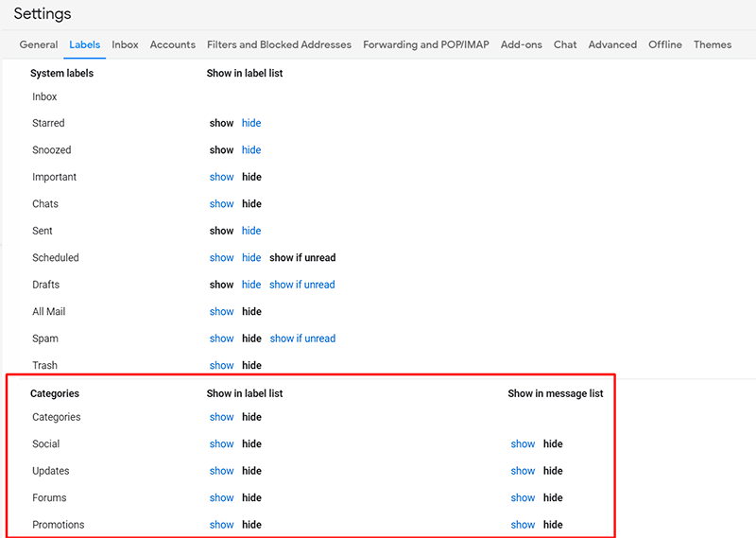Show the Trash label

tap(221, 365)
